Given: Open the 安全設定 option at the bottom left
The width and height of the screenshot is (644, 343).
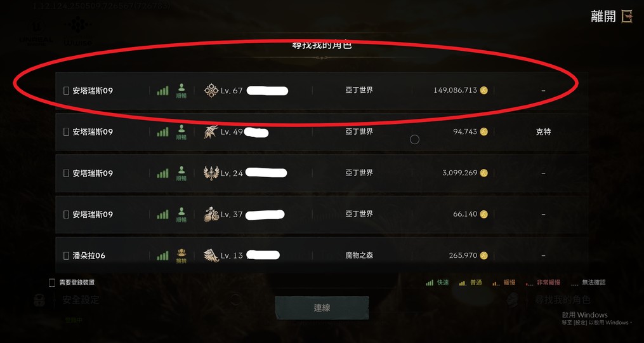Looking at the screenshot, I should pyautogui.click(x=81, y=300).
